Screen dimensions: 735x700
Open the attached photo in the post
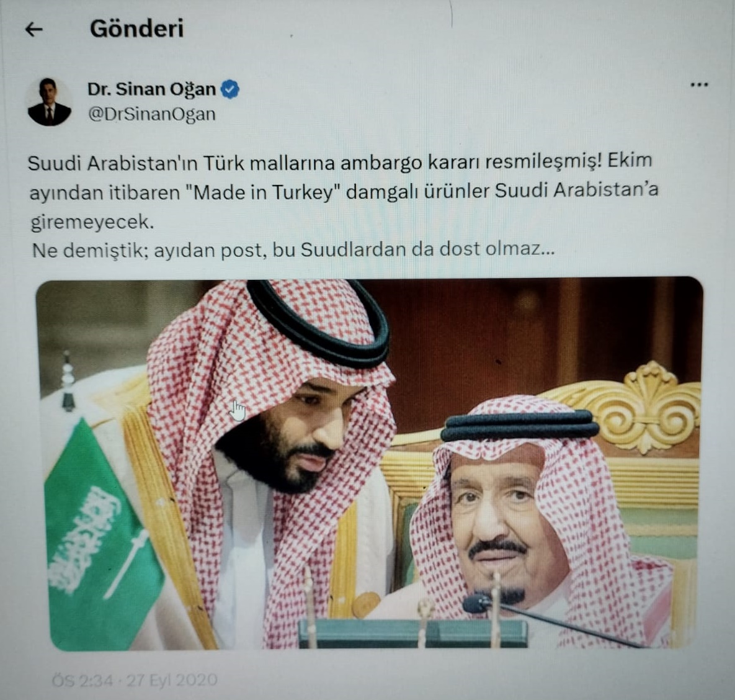[369, 464]
